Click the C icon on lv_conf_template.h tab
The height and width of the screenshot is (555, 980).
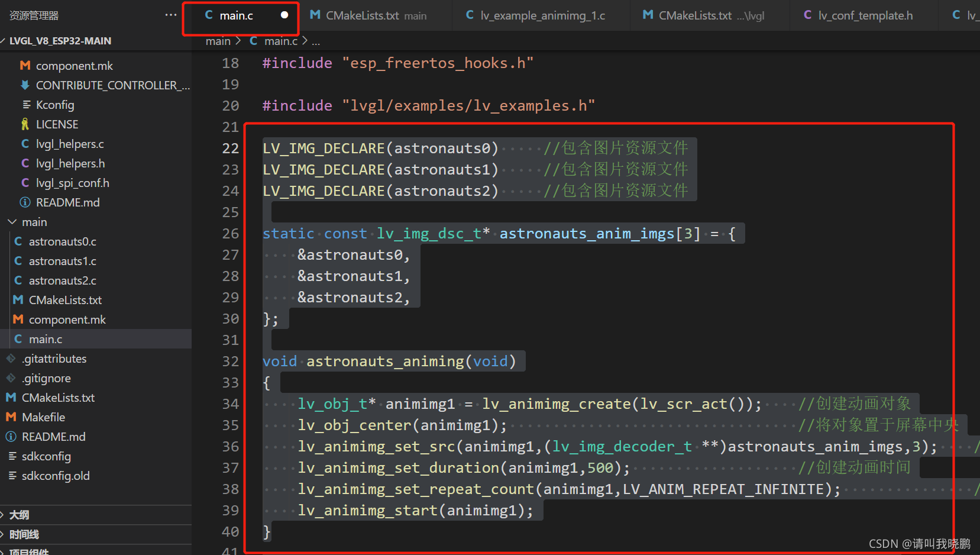click(x=808, y=15)
